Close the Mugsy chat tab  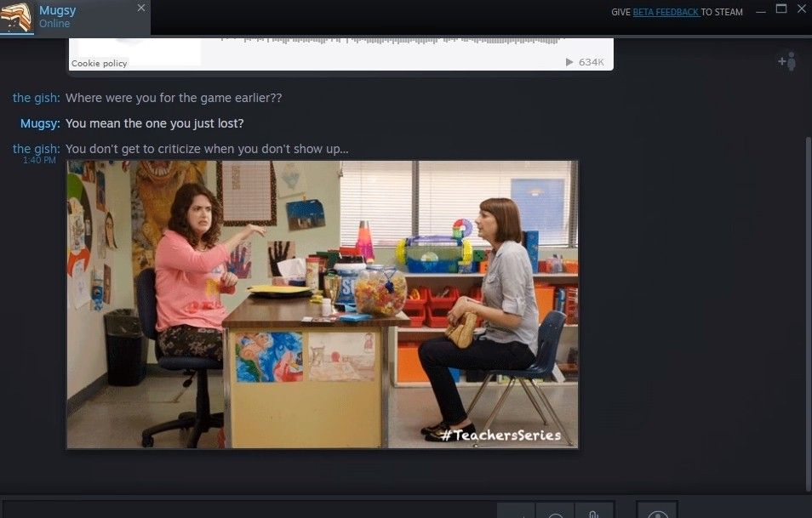(141, 8)
